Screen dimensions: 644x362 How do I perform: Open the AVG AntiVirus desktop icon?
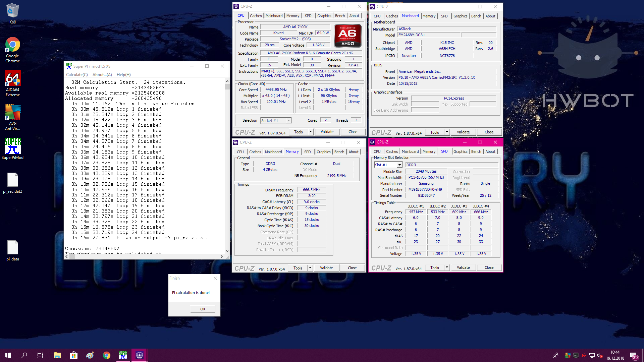tap(12, 117)
